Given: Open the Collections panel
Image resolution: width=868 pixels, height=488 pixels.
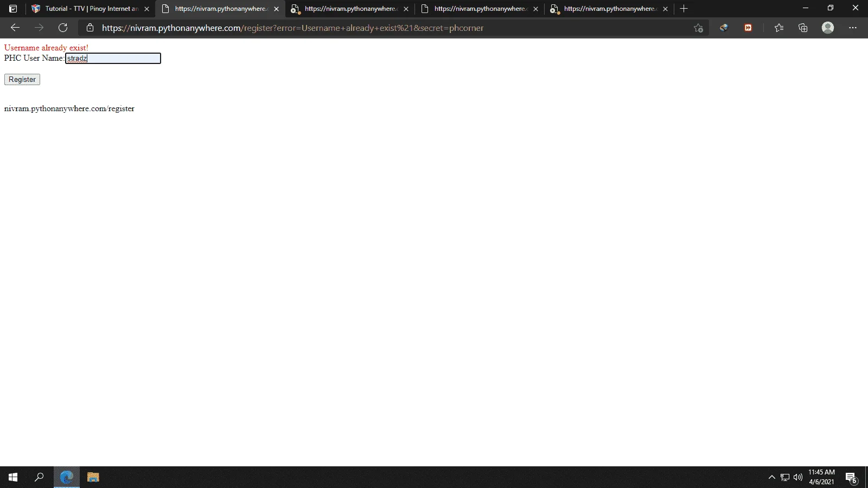Looking at the screenshot, I should (803, 28).
